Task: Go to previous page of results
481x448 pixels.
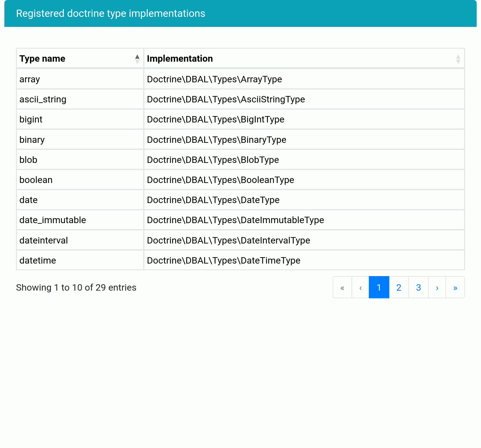Action: [x=361, y=287]
